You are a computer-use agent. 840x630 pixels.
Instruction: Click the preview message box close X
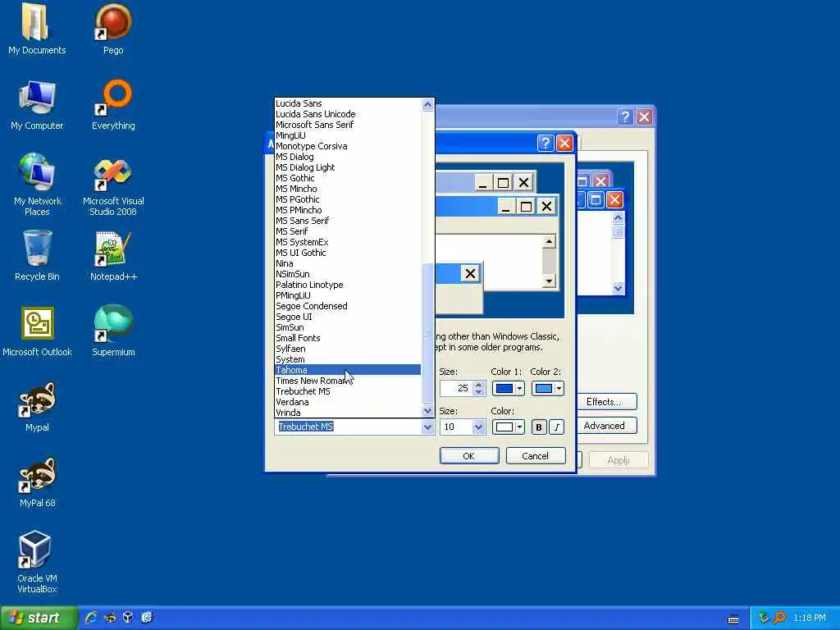pyautogui.click(x=470, y=274)
